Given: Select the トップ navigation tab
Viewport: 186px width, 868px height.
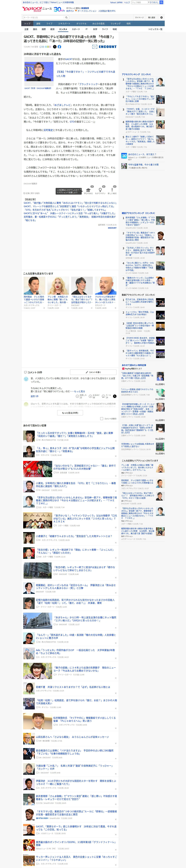Looking at the screenshot, I should tap(27, 24).
